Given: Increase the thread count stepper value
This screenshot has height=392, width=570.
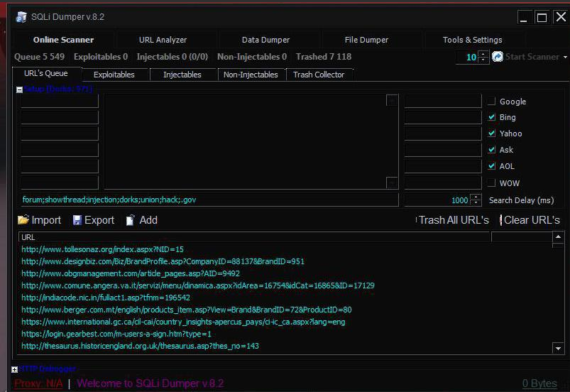Looking at the screenshot, I should [x=483, y=54].
